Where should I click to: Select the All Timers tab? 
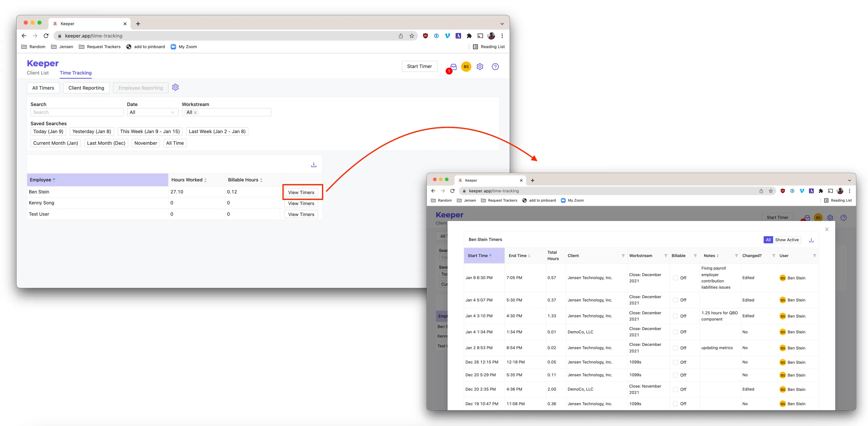(43, 88)
